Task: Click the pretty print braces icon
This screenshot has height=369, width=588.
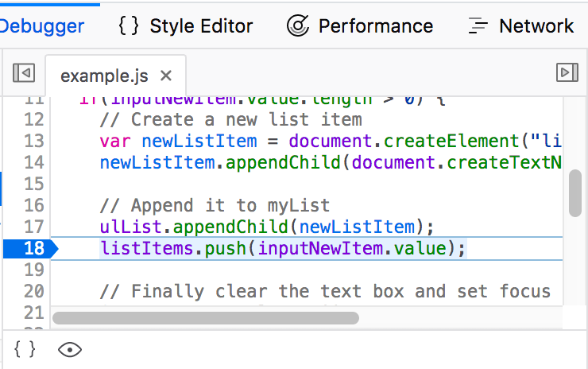Action: tap(25, 349)
